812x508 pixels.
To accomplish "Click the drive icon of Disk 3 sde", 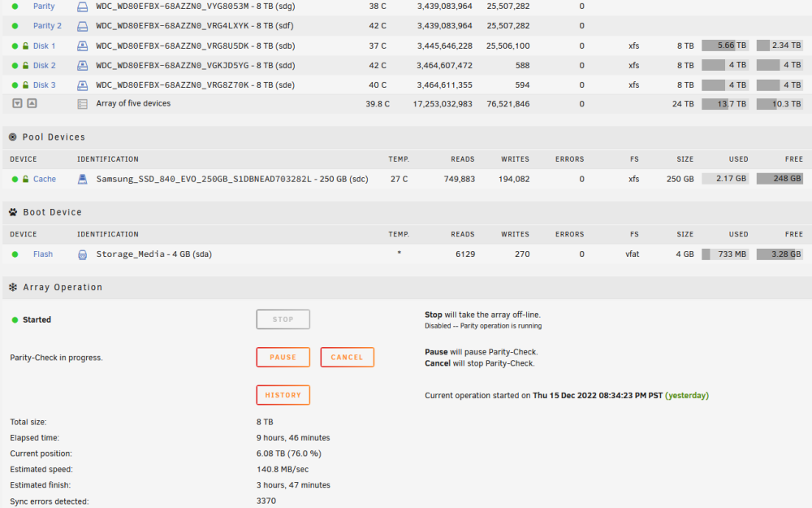I will tap(82, 85).
